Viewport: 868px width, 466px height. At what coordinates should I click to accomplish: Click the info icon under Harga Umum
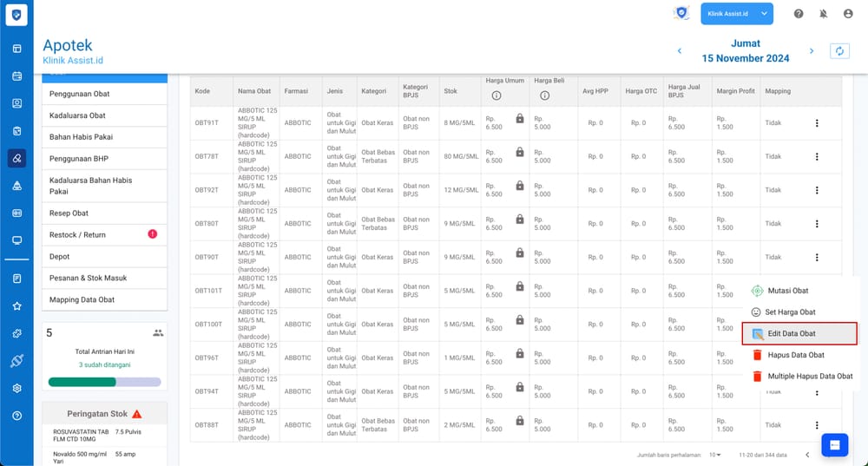[x=496, y=95]
